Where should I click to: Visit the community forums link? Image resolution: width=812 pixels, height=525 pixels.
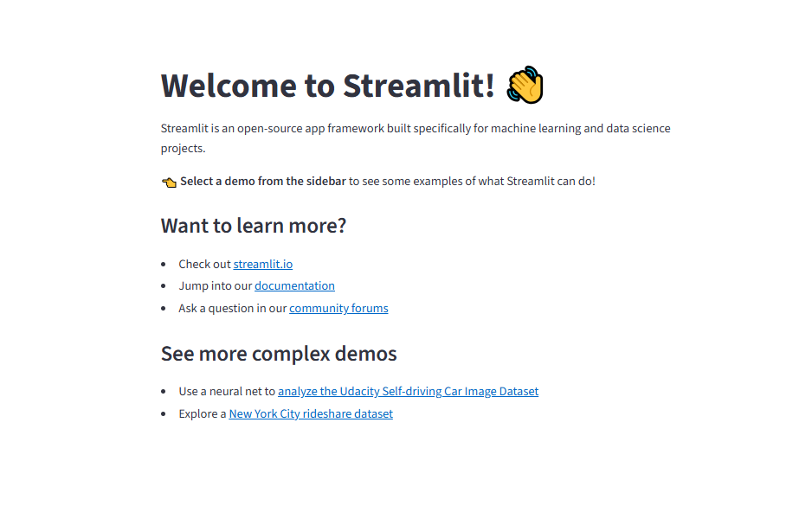(x=338, y=308)
